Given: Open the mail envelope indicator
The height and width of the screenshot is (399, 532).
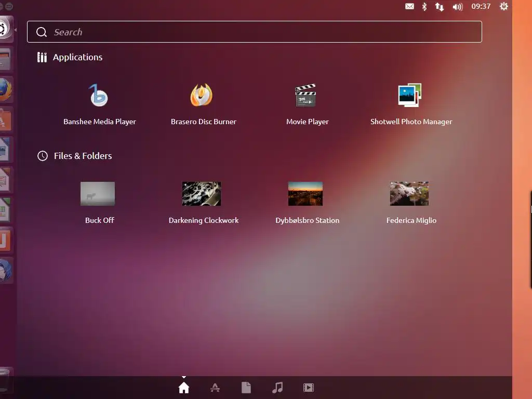Looking at the screenshot, I should click(x=409, y=6).
